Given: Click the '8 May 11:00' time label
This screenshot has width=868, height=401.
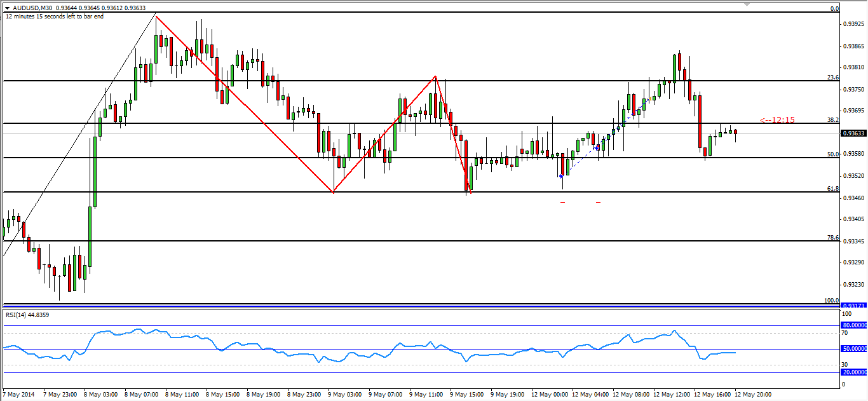Looking at the screenshot, I should click(x=184, y=395).
